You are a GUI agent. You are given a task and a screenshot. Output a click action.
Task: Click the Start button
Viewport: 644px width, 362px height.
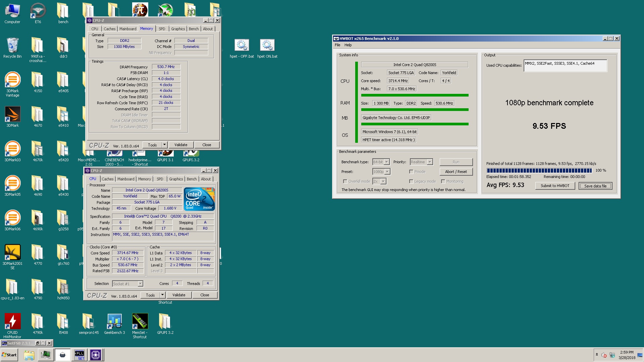click(9, 355)
